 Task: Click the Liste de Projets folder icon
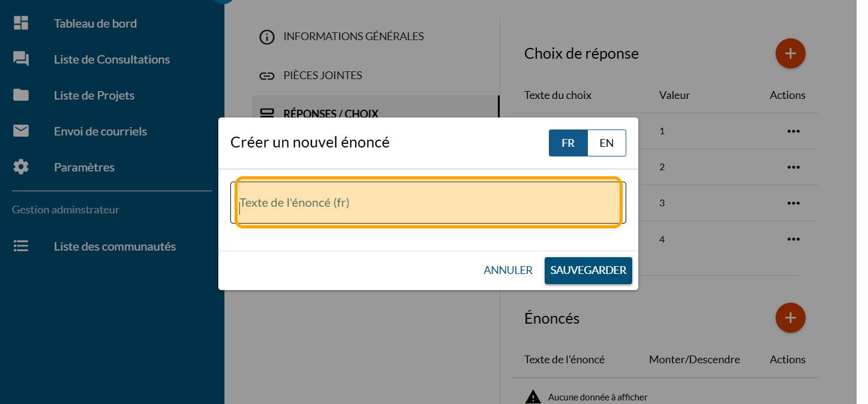[x=21, y=95]
